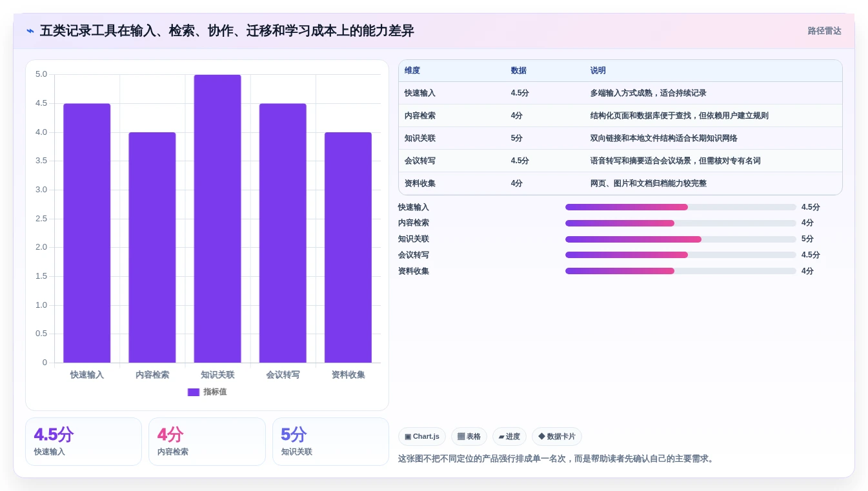The image size is (868, 491).
Task: Click the 知识关联 x-axis label
Action: pos(217,375)
